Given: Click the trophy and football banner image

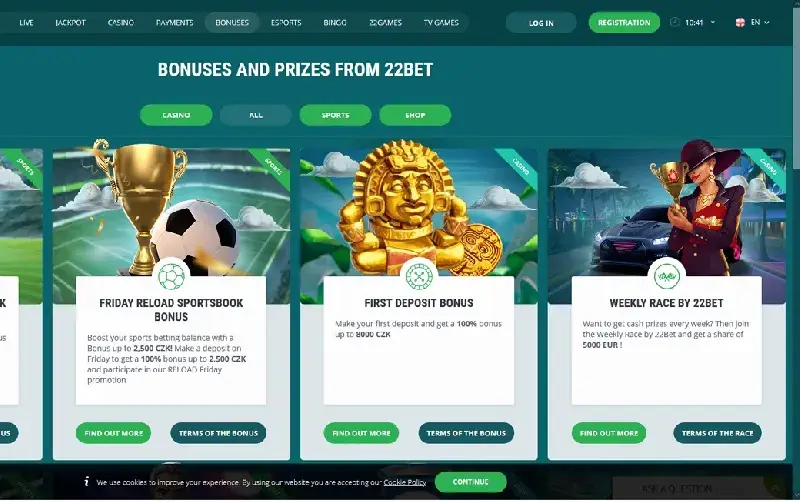Looking at the screenshot, I should click(x=171, y=212).
